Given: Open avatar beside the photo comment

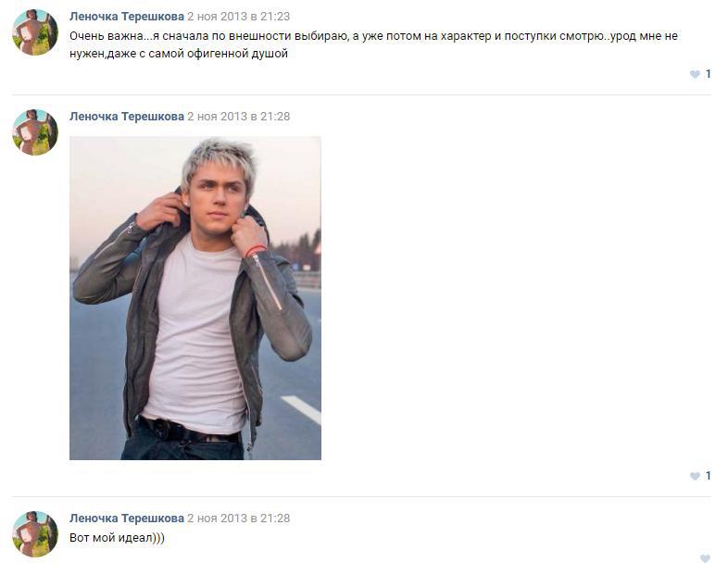Looking at the screenshot, I should point(35,132).
